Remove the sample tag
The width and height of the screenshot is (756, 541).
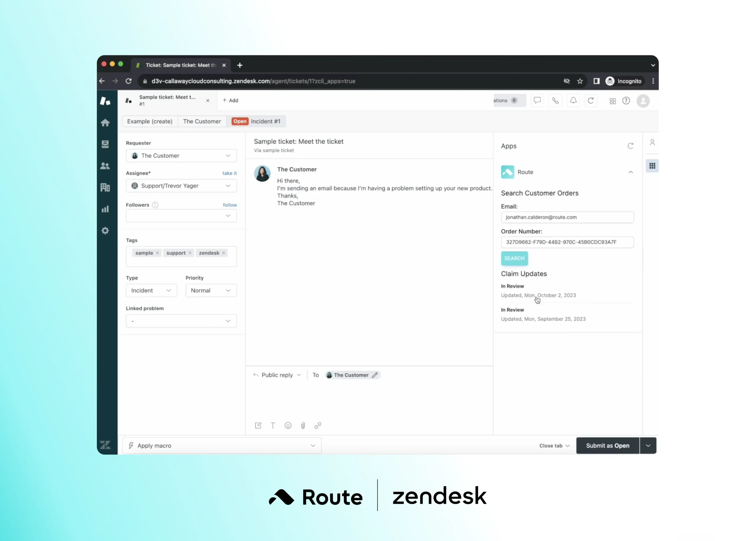tap(157, 253)
